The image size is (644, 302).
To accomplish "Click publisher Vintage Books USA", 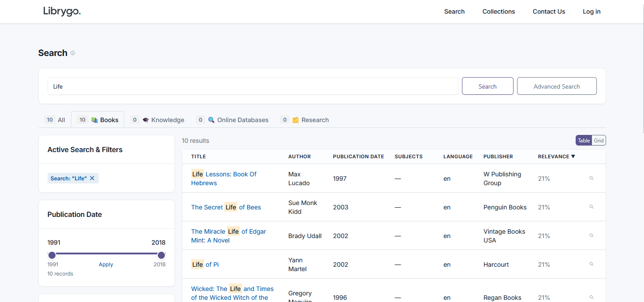I will [x=504, y=236].
